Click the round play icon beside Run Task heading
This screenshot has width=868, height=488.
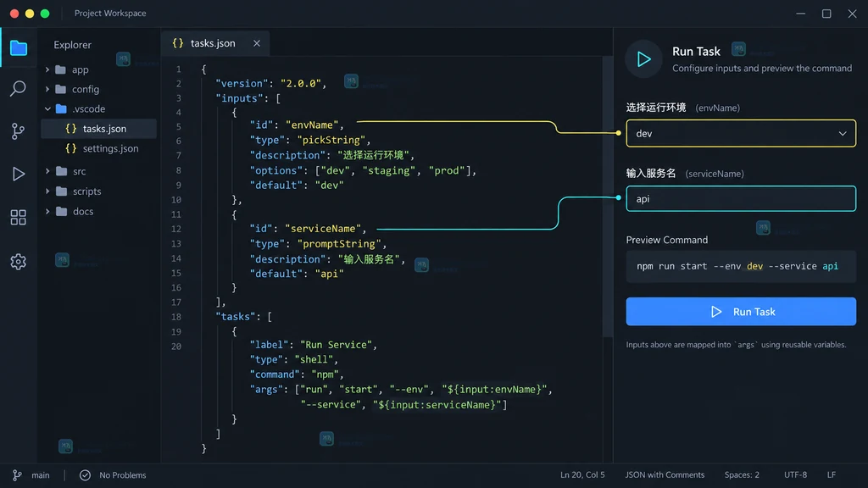click(x=644, y=59)
